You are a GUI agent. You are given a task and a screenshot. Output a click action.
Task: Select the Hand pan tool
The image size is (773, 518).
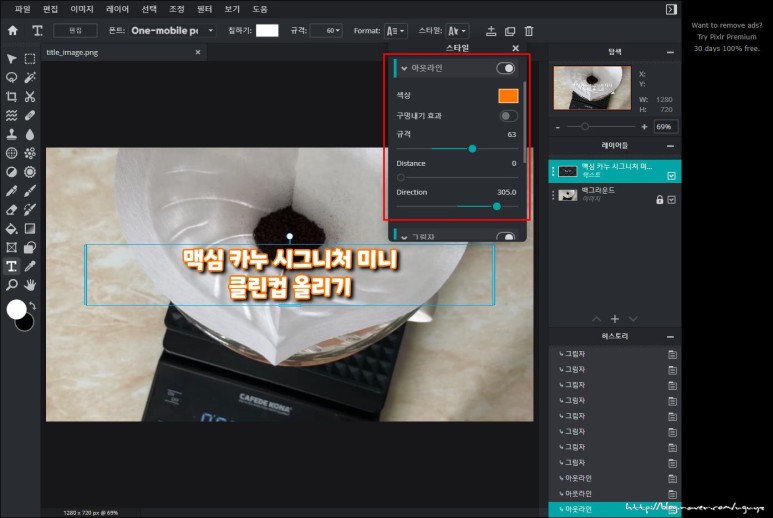30,285
